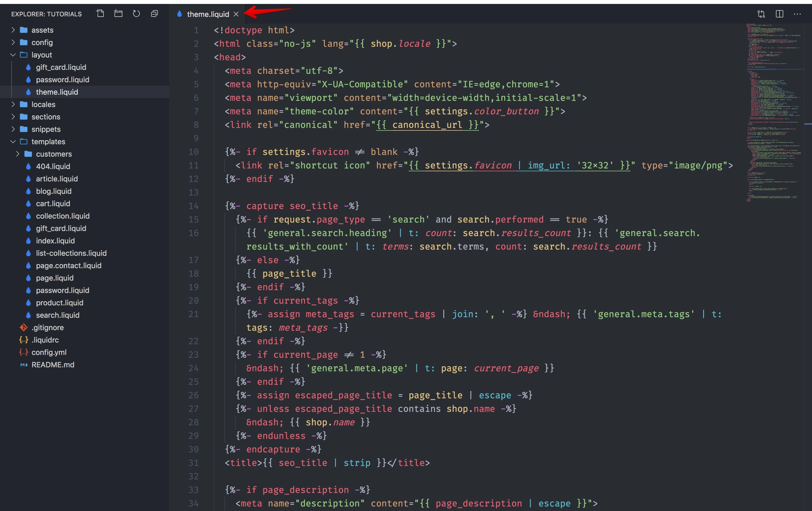Screen dimensions: 812x511
Task: Open password.liquid in the templates folder
Action: click(x=84, y=290)
